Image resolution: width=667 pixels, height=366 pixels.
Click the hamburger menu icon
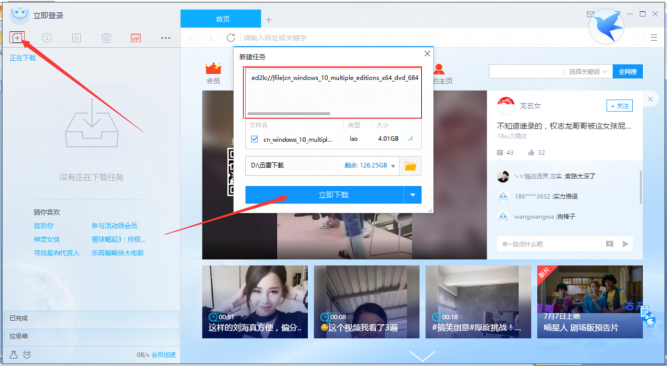click(654, 38)
